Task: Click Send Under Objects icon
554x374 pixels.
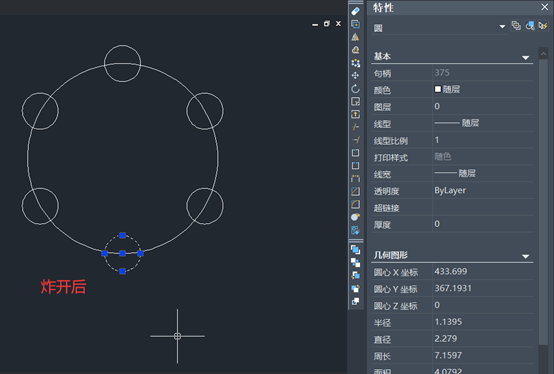Action: (355, 288)
